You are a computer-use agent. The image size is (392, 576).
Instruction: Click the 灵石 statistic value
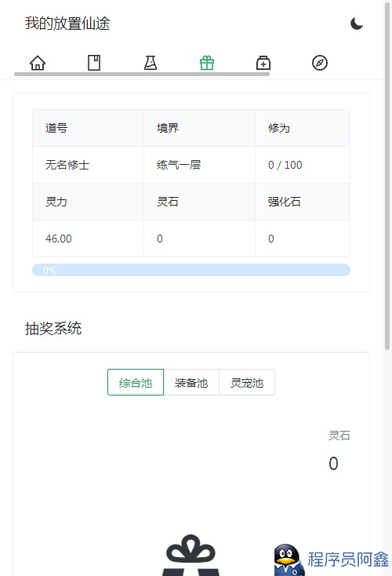click(333, 464)
